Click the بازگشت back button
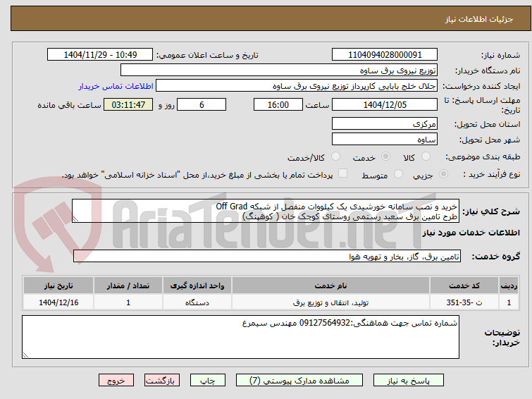The height and width of the screenshot is (399, 532). click(162, 381)
